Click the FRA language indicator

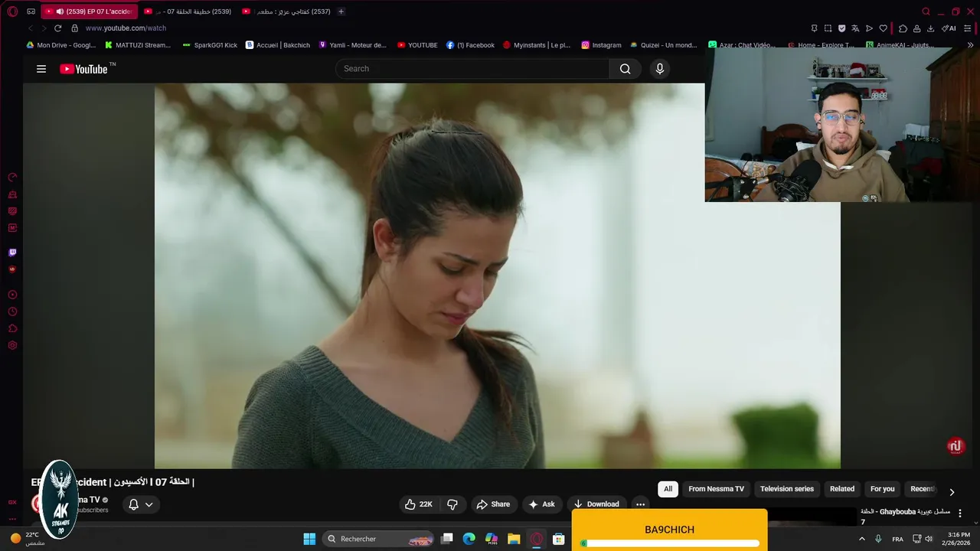pos(897,539)
